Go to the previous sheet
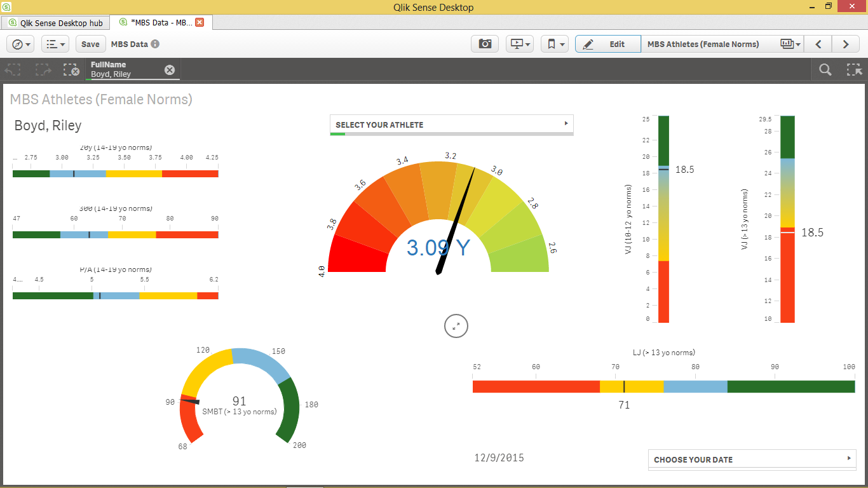This screenshot has height=488, width=868. tap(818, 44)
